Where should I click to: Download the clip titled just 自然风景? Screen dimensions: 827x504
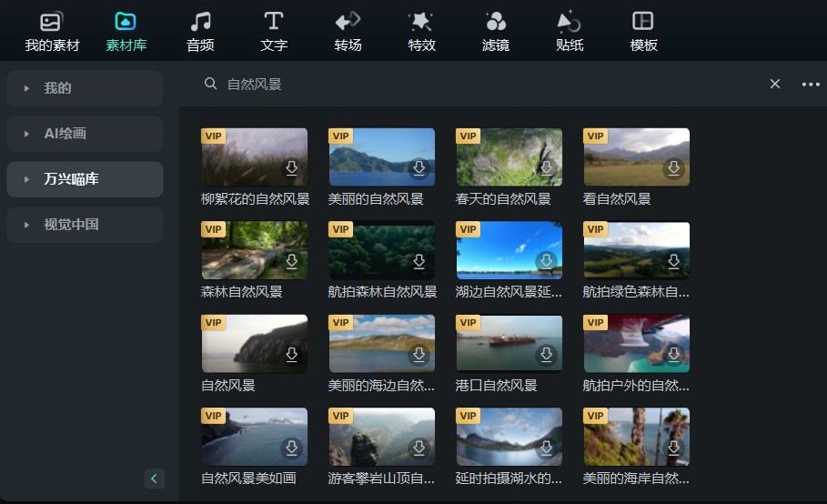tap(292, 355)
